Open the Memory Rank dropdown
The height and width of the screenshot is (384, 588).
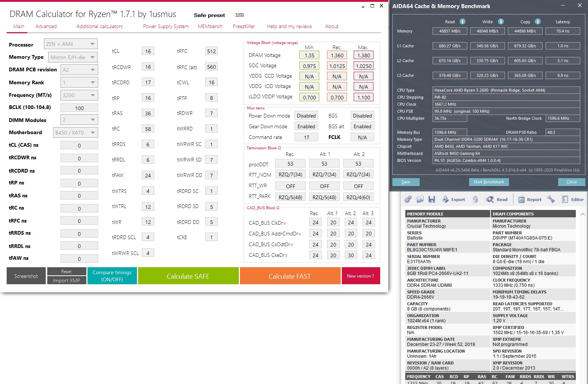click(79, 82)
